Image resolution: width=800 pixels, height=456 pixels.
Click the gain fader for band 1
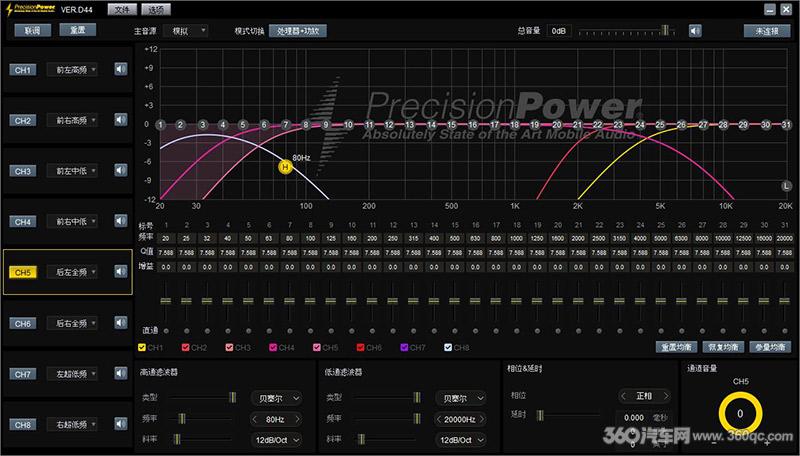point(166,301)
